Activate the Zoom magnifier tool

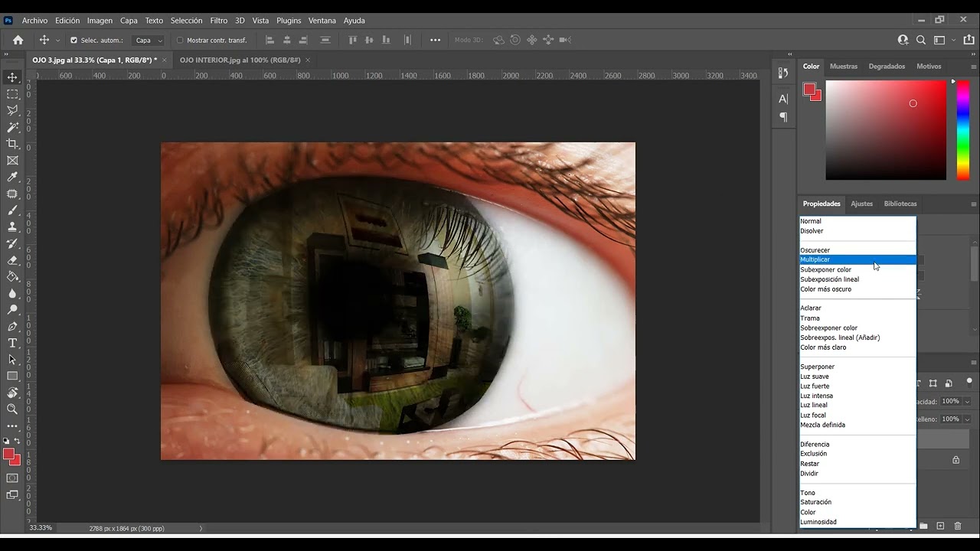click(x=12, y=409)
